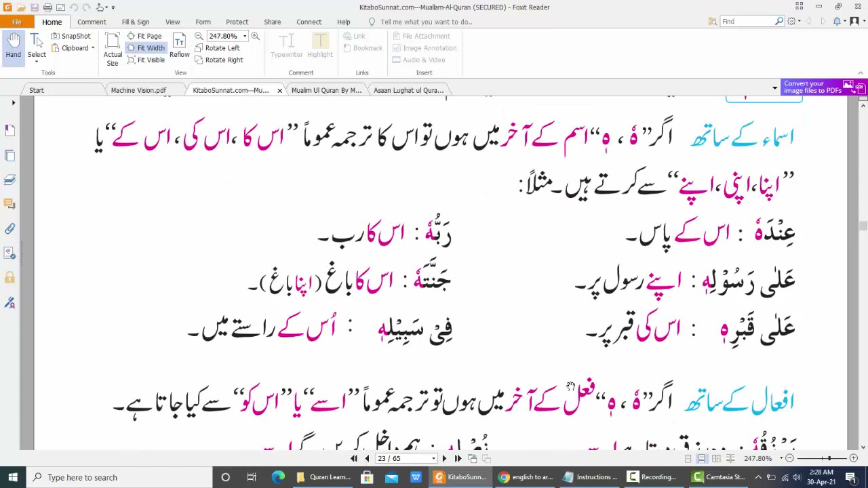Open the page number 23 / 65 dropdown
Screen dimensions: 868x488
pyautogui.click(x=433, y=459)
